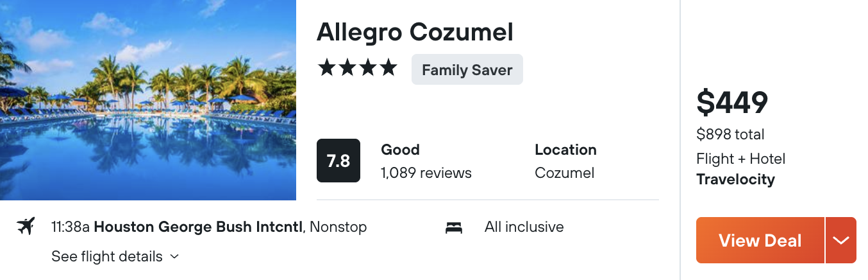Open the View Deal dropdown arrow
The height and width of the screenshot is (280, 868).
pyautogui.click(x=841, y=240)
